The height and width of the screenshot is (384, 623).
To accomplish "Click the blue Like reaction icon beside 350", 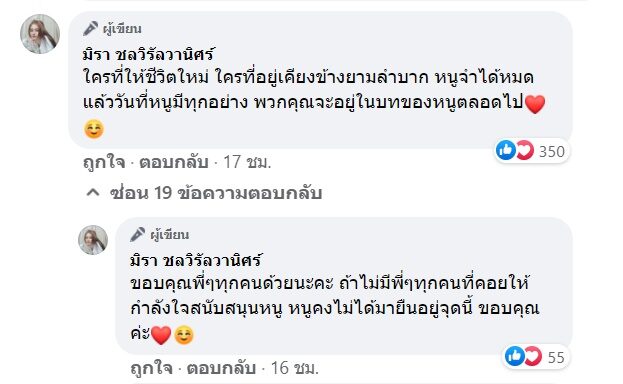I will pyautogui.click(x=506, y=150).
